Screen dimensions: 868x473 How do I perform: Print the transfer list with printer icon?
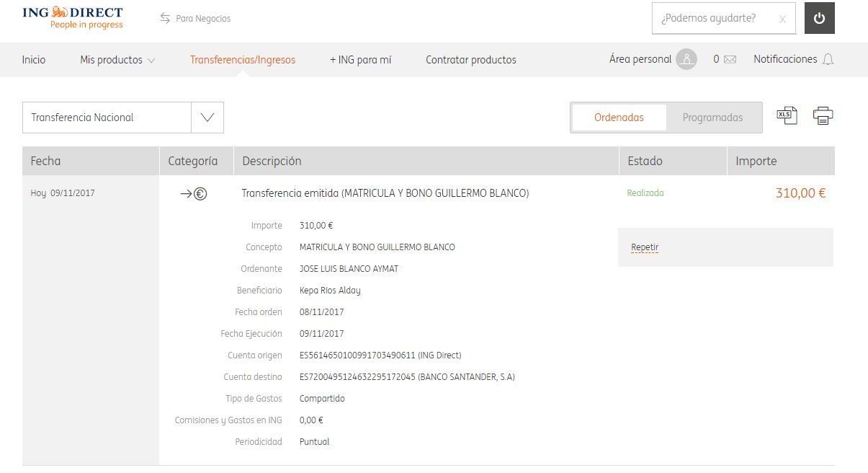pos(823,115)
